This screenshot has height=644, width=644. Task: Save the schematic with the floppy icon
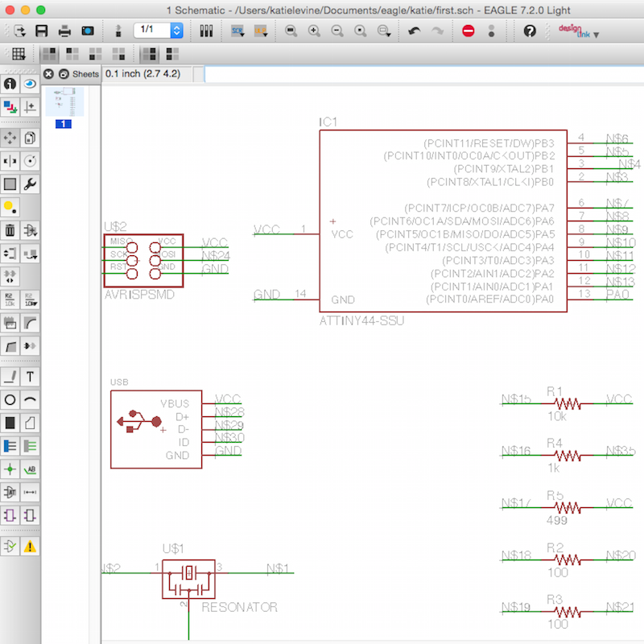(42, 31)
